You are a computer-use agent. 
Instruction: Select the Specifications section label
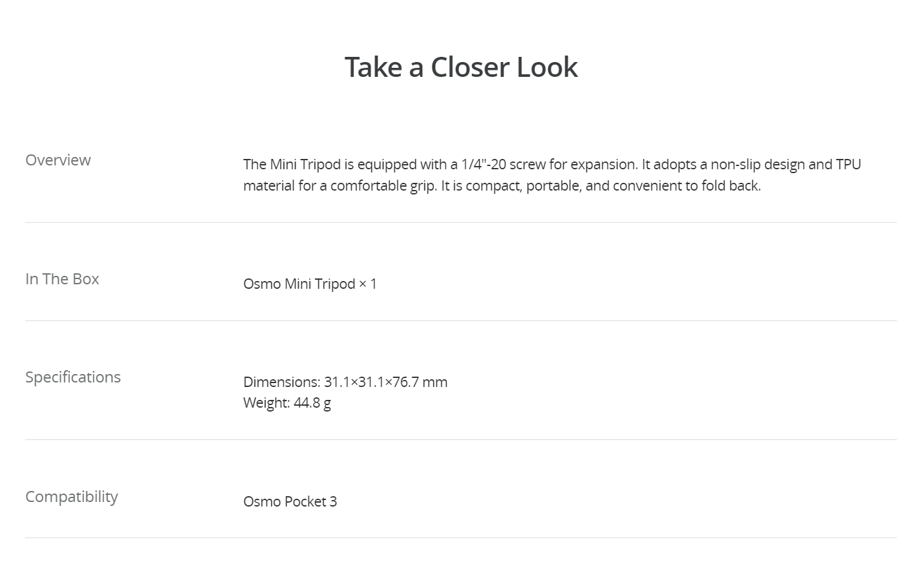(73, 378)
